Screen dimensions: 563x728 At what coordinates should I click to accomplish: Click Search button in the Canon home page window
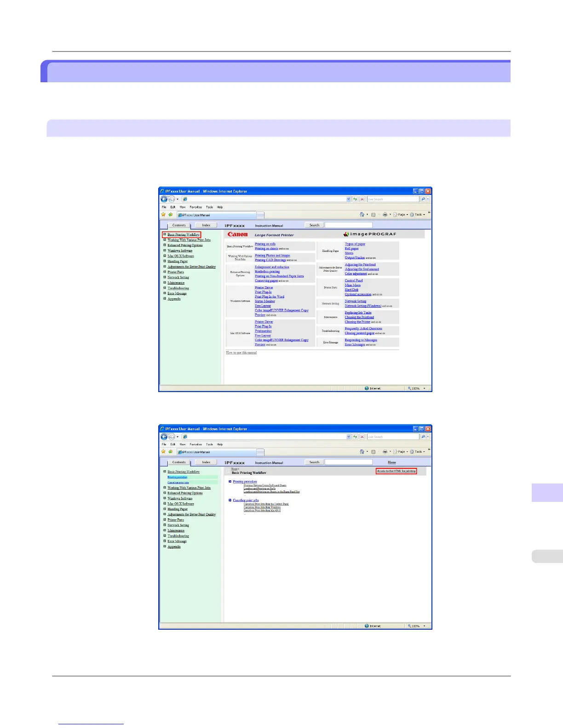point(314,225)
